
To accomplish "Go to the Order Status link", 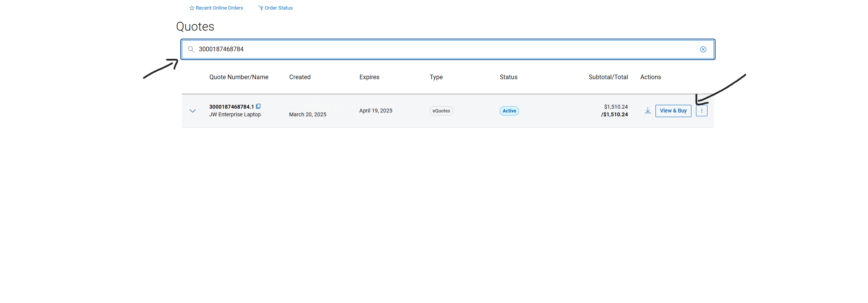I will [278, 8].
